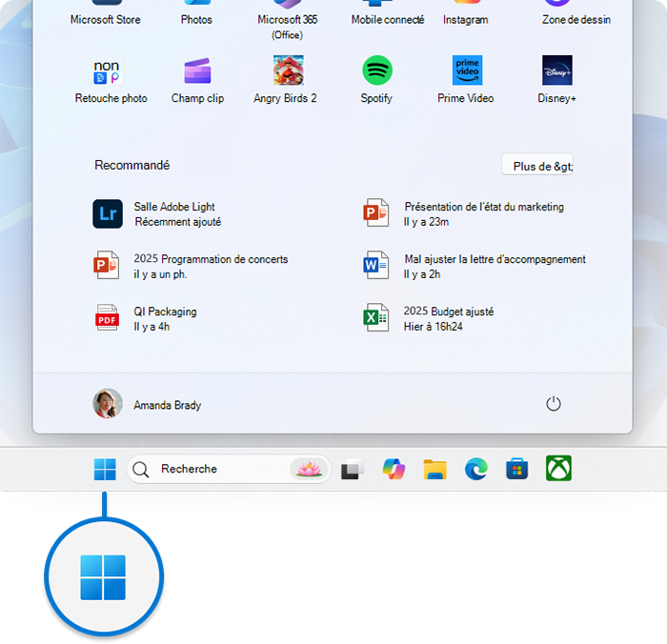Image resolution: width=667 pixels, height=644 pixels.
Task: Click the Microsoft 365 (Office) label
Action: 288,28
